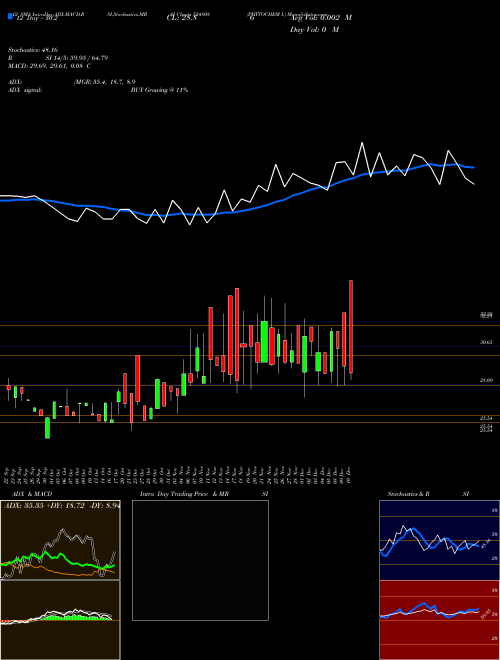The height and width of the screenshot is (660, 500).
Task: Select the '(MGR) 35.4, 18.7, 8.9' ADX values
Action: 104,82
